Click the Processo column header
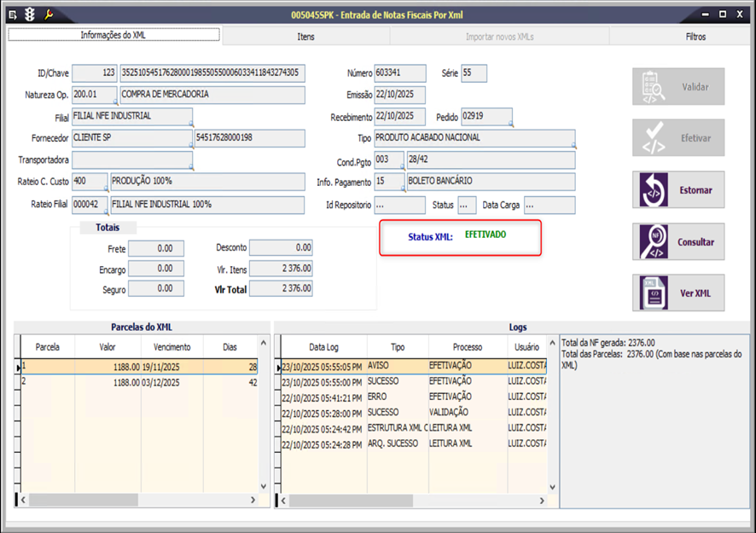Viewport: 756px width, 533px height. tap(468, 347)
